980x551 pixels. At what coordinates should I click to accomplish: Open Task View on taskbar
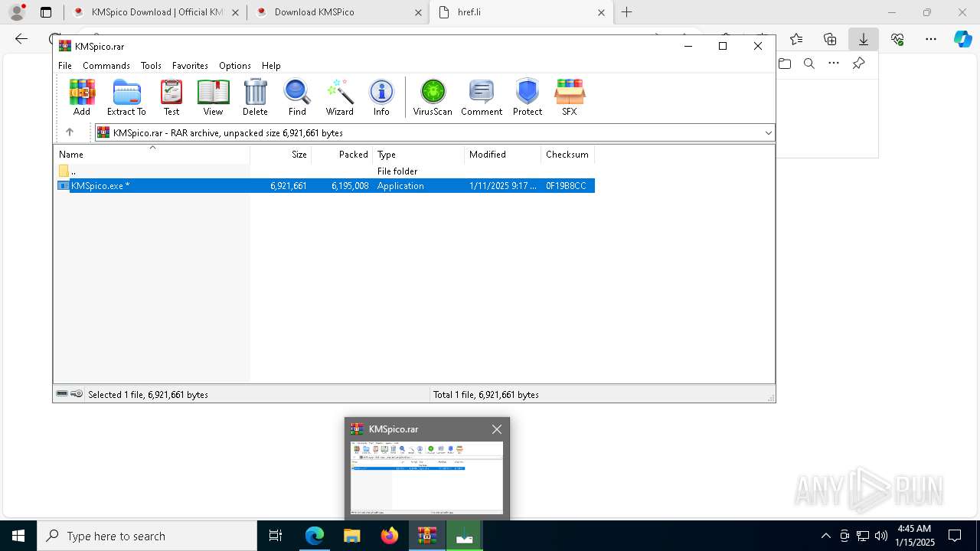tap(276, 536)
